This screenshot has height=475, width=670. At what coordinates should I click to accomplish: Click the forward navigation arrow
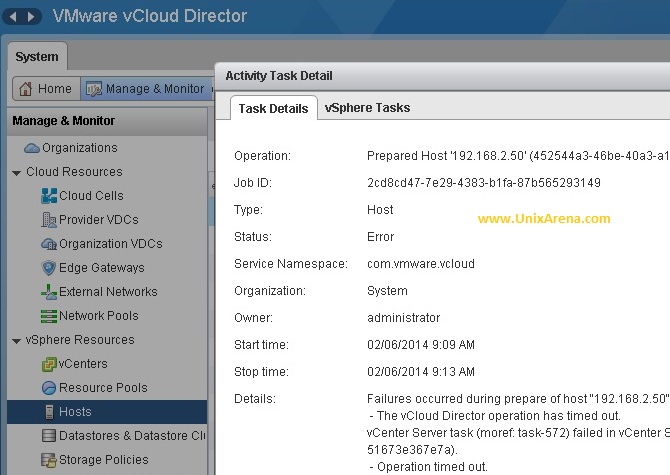[x=31, y=17]
